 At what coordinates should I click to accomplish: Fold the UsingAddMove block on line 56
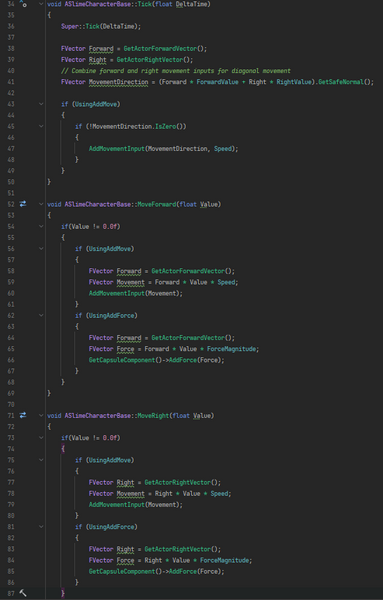tap(41, 249)
